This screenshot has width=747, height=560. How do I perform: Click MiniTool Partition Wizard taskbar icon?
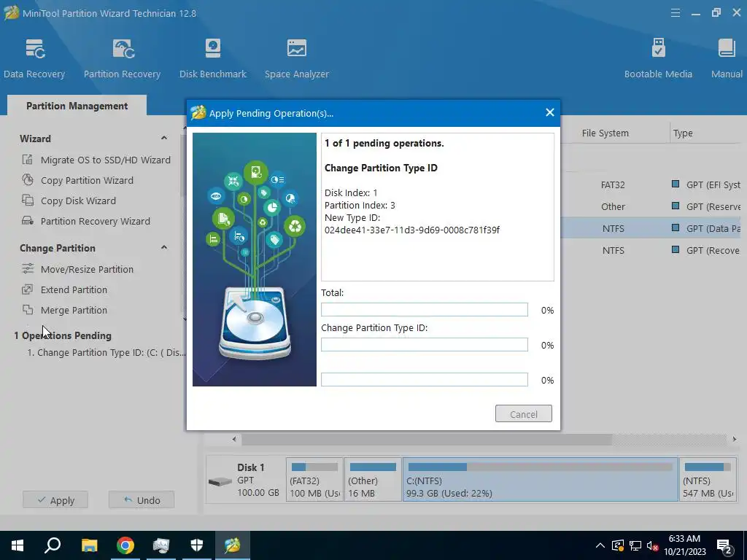click(233, 545)
